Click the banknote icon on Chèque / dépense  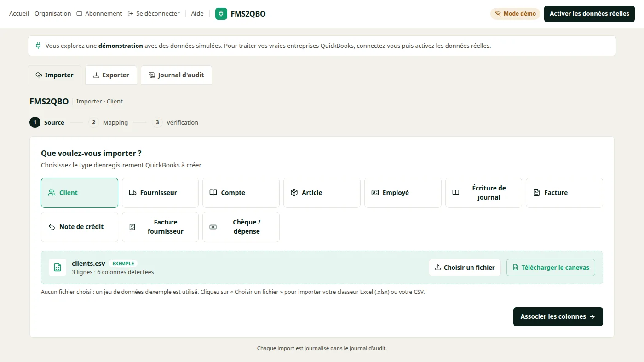tap(213, 227)
